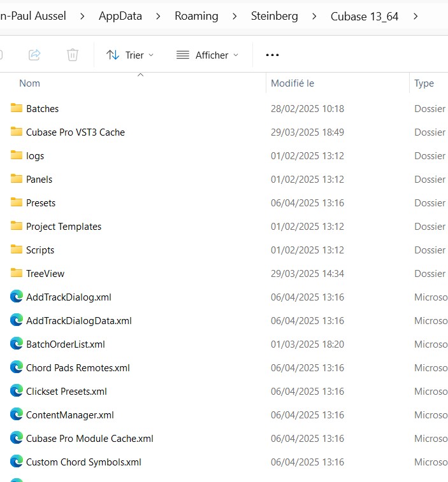Select the file name Chord Pads Remotes.xml
Image resolution: width=448 pixels, height=482 pixels.
78,368
